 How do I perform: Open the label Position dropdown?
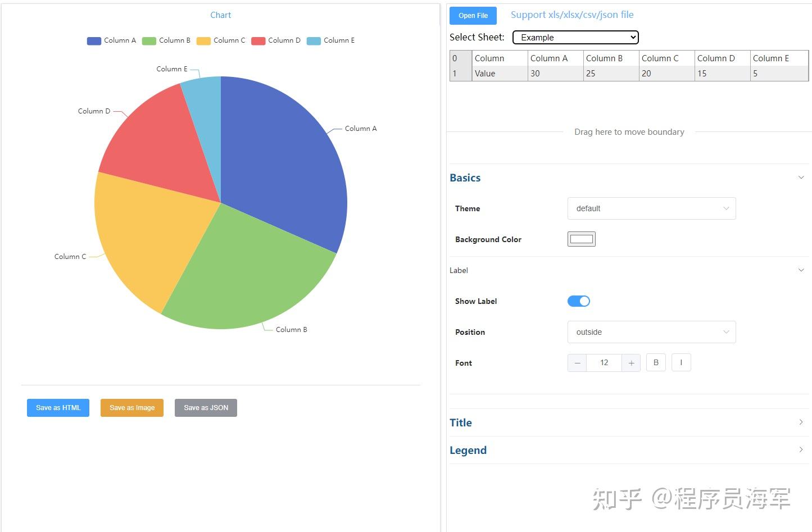coord(651,332)
